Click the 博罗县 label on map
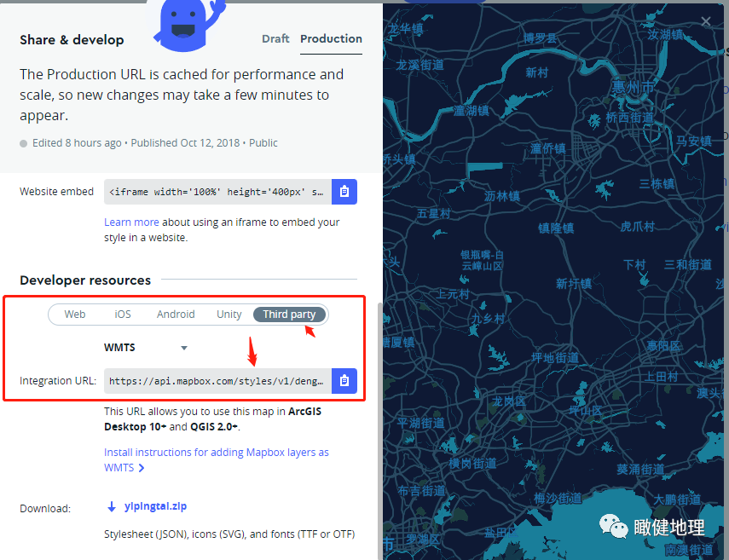This screenshot has height=560, width=729. tap(540, 38)
